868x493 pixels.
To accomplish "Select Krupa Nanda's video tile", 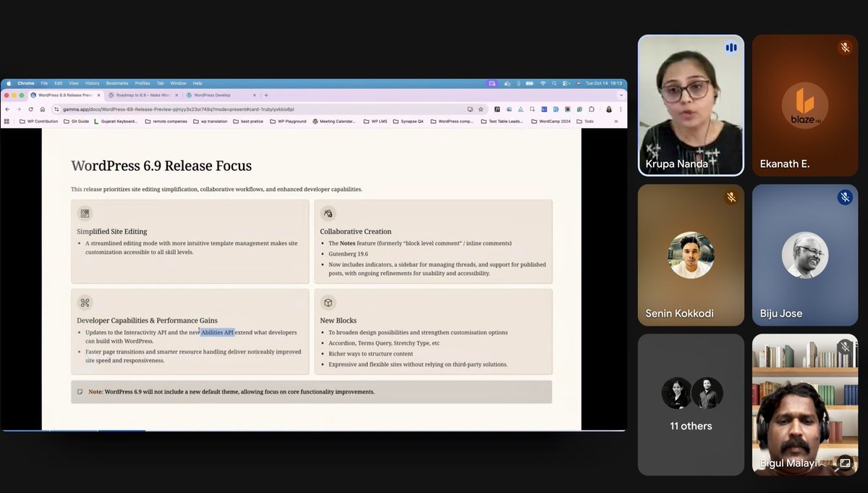I will point(691,106).
